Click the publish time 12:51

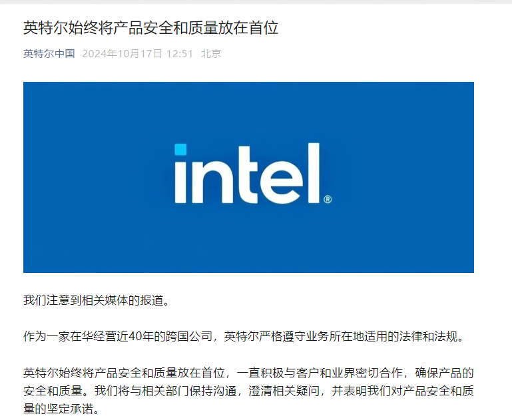[x=180, y=54]
